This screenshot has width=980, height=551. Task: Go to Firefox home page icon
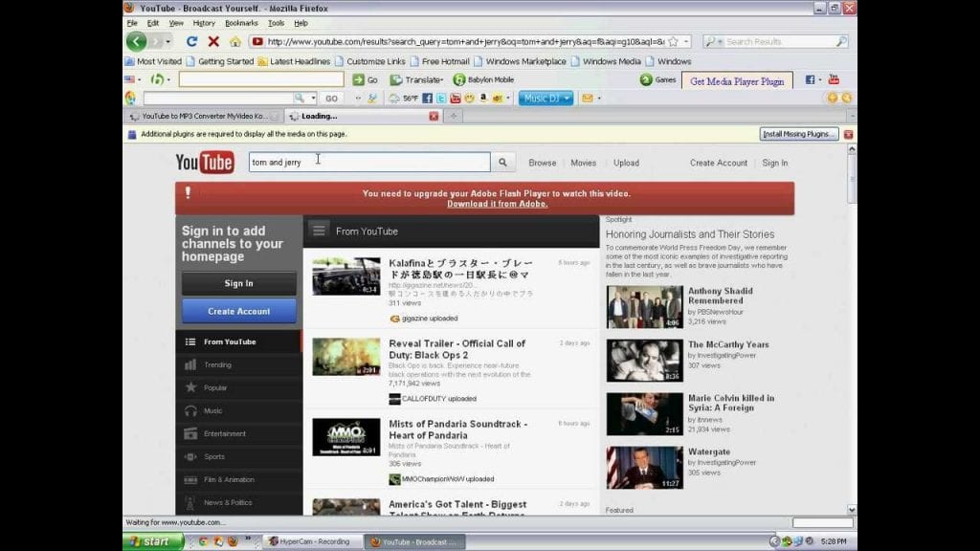234,42
